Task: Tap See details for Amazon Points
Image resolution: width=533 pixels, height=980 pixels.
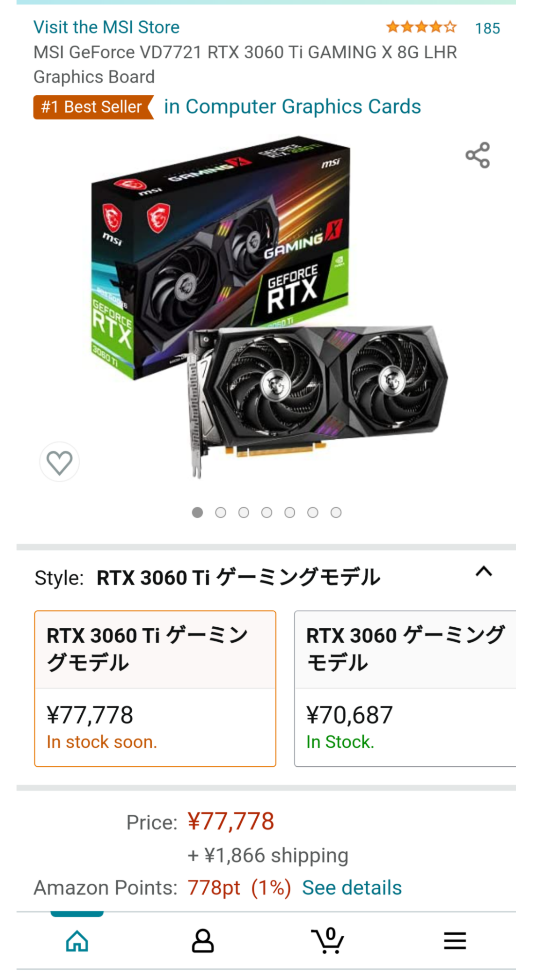Action: (x=352, y=888)
